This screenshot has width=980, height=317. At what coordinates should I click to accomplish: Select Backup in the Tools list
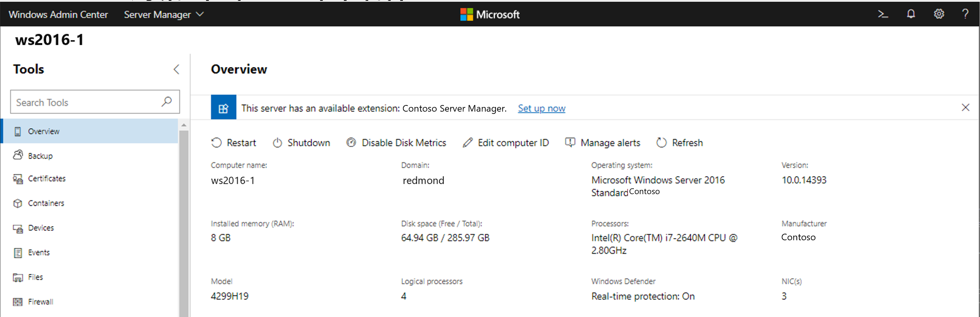click(x=90, y=156)
